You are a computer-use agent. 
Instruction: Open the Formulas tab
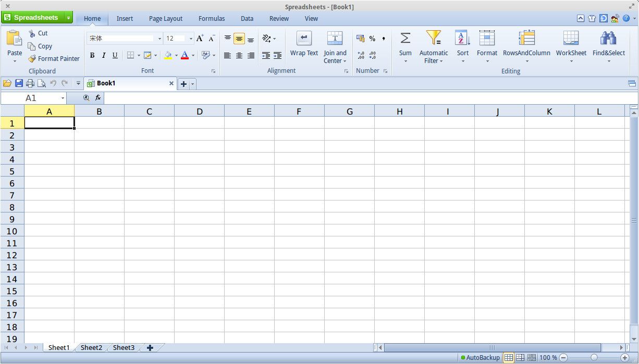(212, 18)
